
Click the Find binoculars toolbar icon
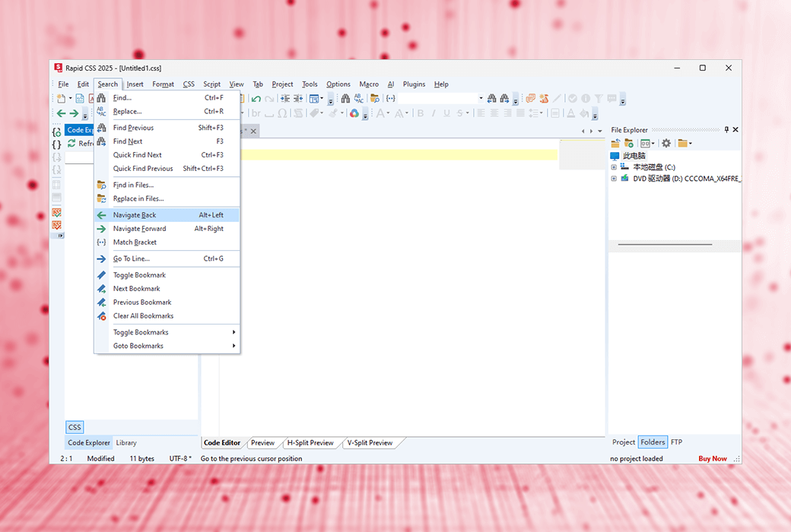345,98
